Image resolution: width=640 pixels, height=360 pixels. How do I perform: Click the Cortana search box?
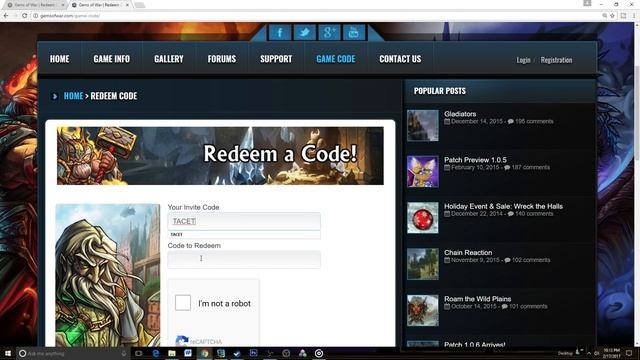click(x=73, y=353)
